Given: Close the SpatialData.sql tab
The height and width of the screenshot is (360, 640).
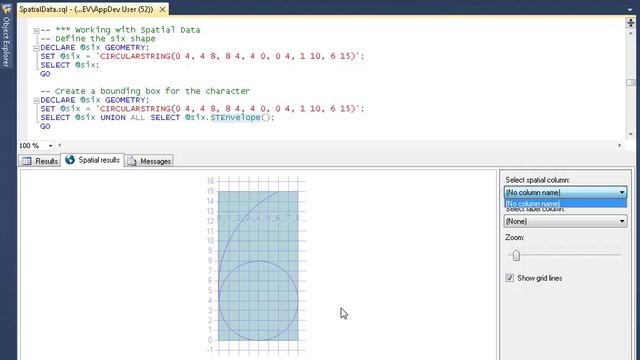Looking at the screenshot, I should [x=162, y=9].
